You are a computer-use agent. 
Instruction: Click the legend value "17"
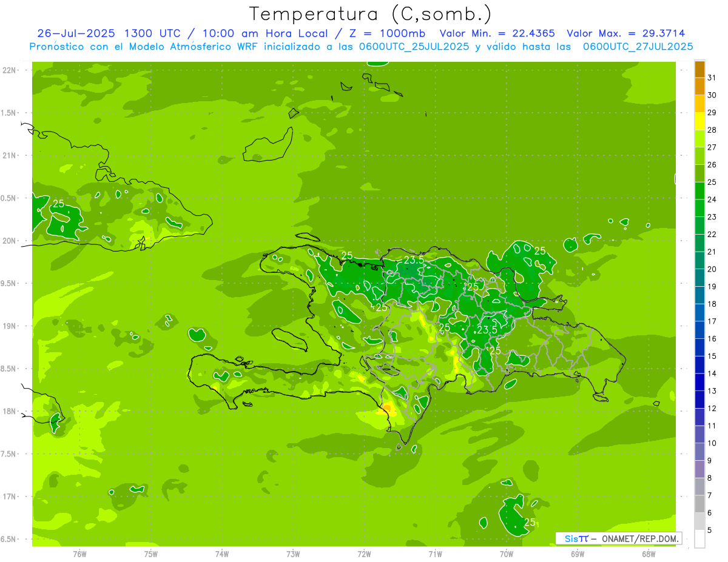pyautogui.click(x=712, y=321)
